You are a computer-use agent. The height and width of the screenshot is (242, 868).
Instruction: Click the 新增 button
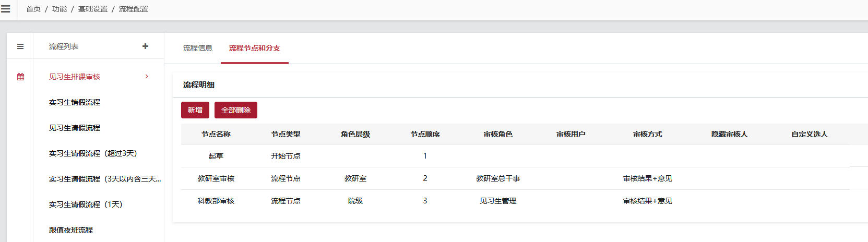pos(195,110)
